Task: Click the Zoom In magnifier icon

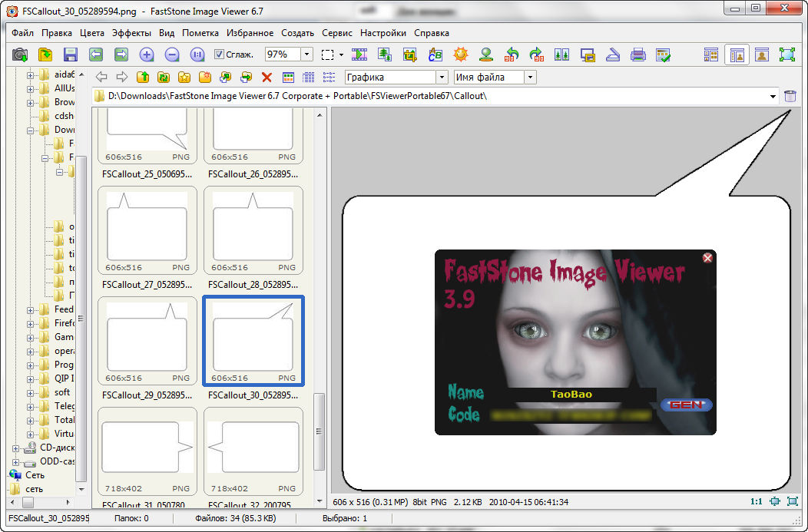Action: pos(147,55)
